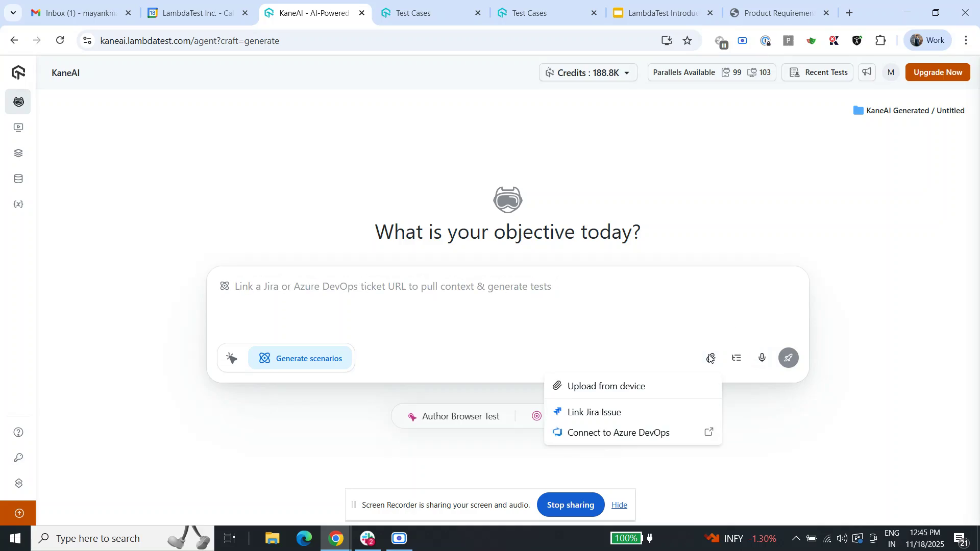Open the browser three-dot menu
This screenshot has width=980, height=551.
click(x=966, y=40)
